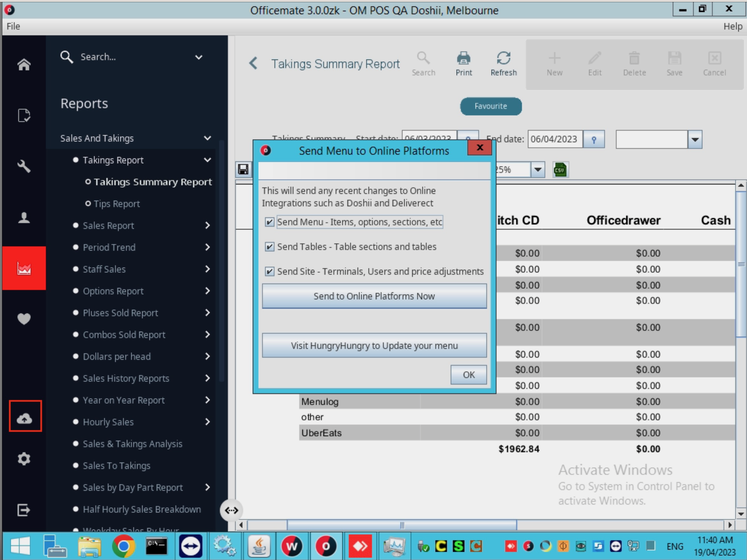Open the File menu
The height and width of the screenshot is (560, 747).
point(13,26)
